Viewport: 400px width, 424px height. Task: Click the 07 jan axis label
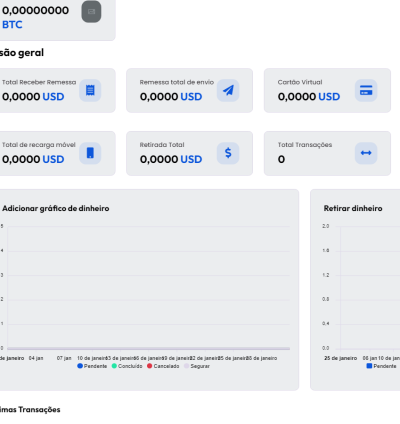click(64, 358)
